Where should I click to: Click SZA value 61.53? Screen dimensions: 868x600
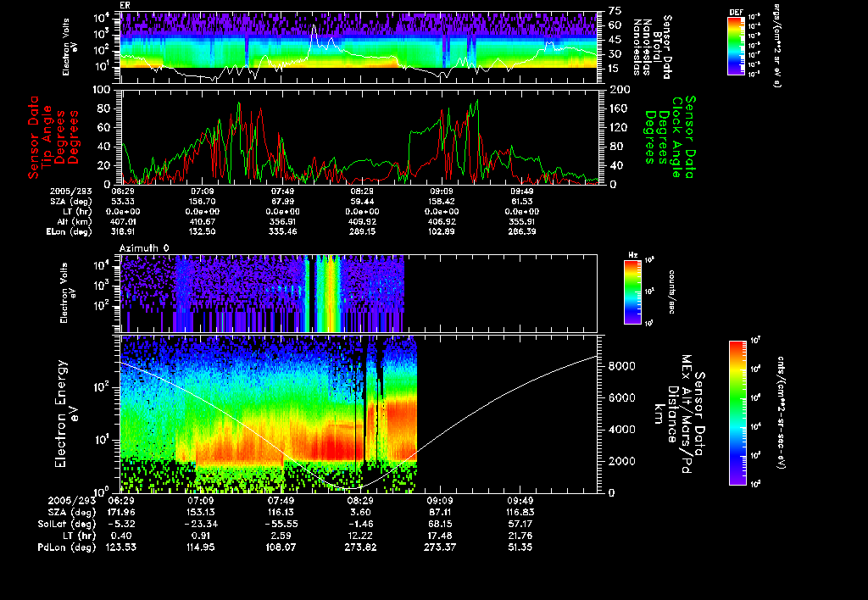click(x=521, y=202)
